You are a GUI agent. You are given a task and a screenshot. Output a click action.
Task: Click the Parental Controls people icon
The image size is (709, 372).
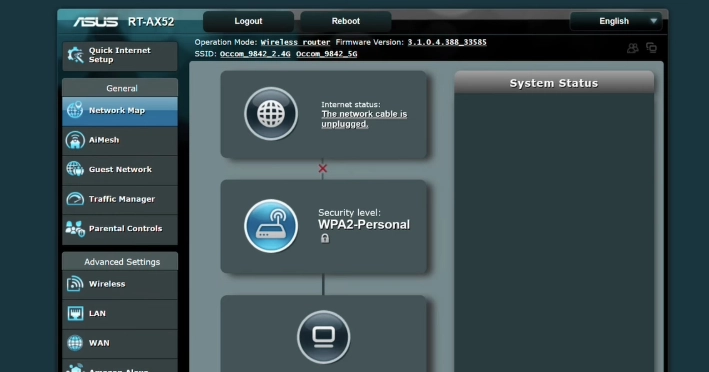point(75,229)
